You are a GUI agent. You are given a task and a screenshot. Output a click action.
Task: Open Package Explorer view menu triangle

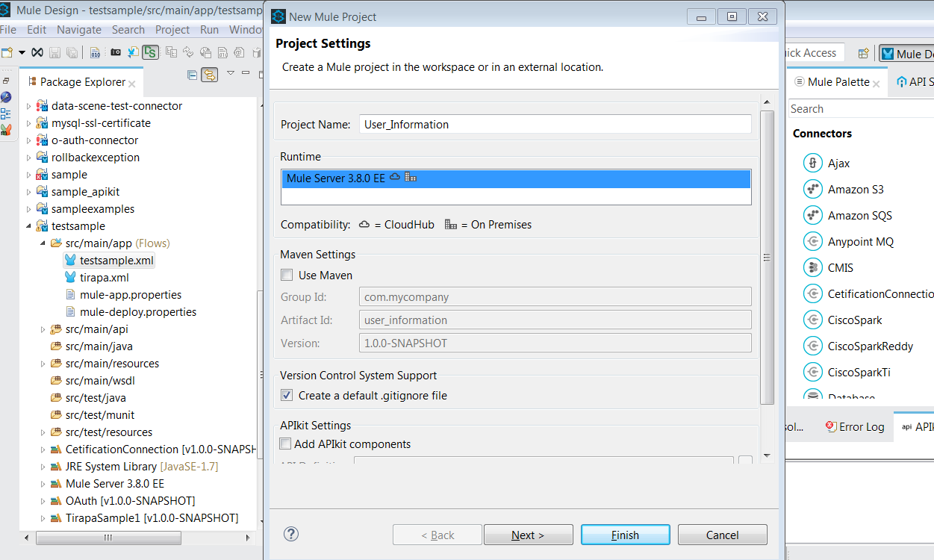231,73
